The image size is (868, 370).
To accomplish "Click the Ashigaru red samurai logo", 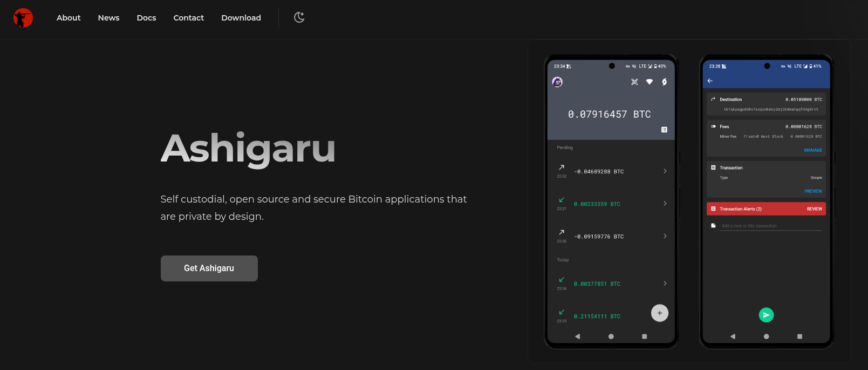I will click(x=23, y=18).
